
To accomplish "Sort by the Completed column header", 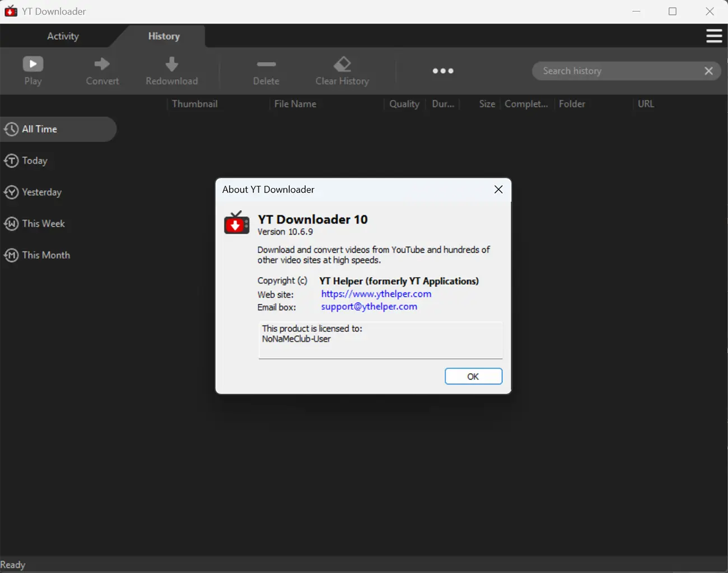I will pos(526,104).
